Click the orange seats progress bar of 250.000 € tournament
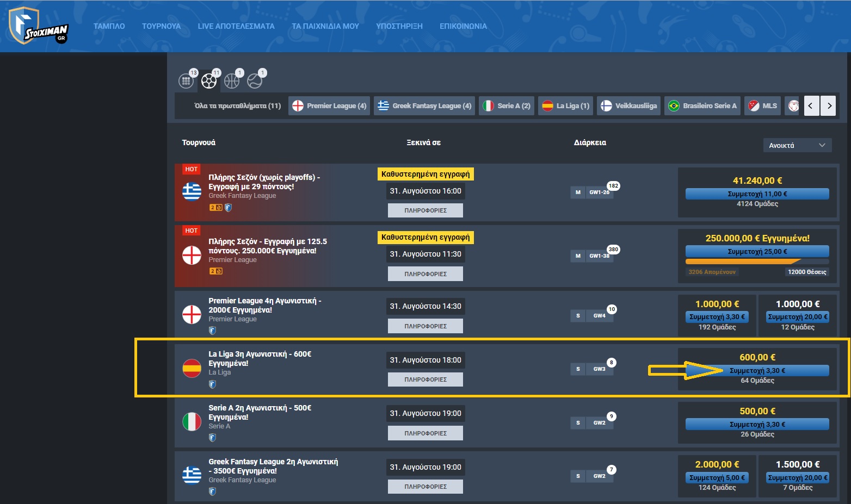Screen dimensions: 851x504 tap(757, 262)
